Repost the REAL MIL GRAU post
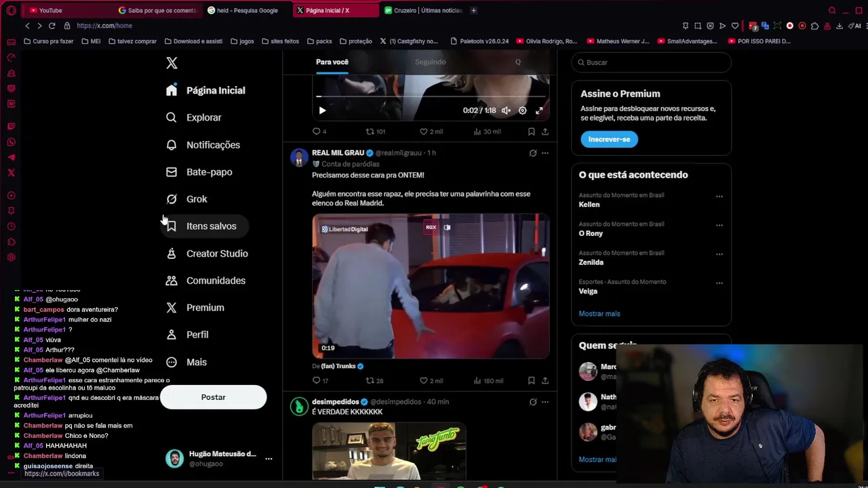868x488 pixels. 375,381
